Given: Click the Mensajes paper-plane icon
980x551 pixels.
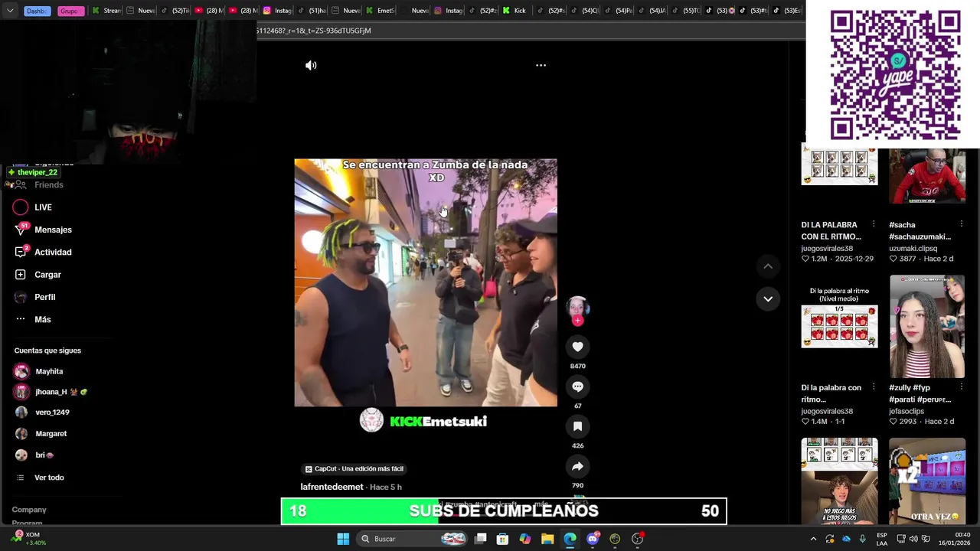Looking at the screenshot, I should tap(21, 230).
